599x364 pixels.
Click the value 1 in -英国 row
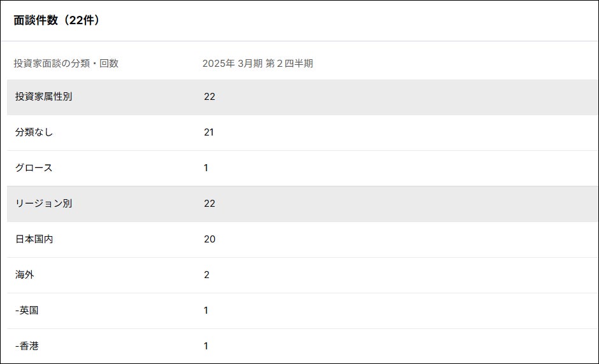tap(206, 311)
